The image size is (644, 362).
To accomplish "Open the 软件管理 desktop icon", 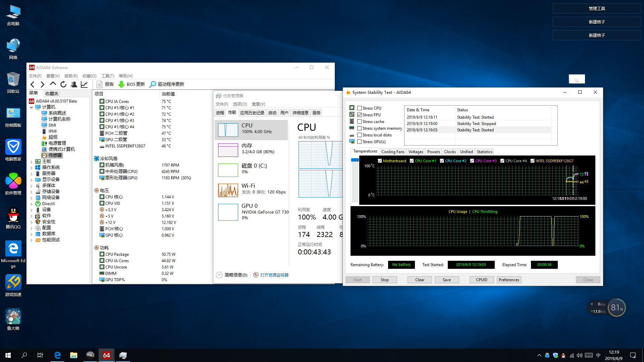I will (13, 185).
